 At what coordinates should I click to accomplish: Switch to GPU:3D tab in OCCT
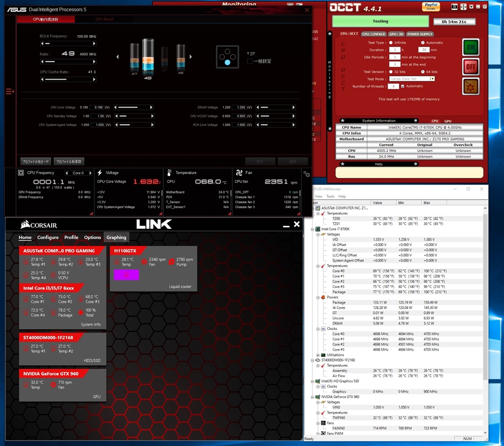[x=396, y=34]
